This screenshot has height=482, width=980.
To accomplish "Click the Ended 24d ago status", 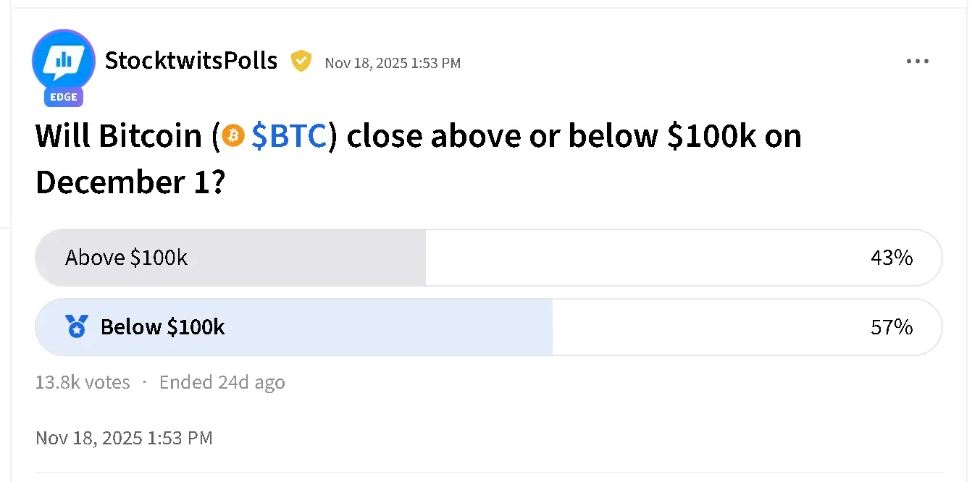I will pyautogui.click(x=222, y=382).
